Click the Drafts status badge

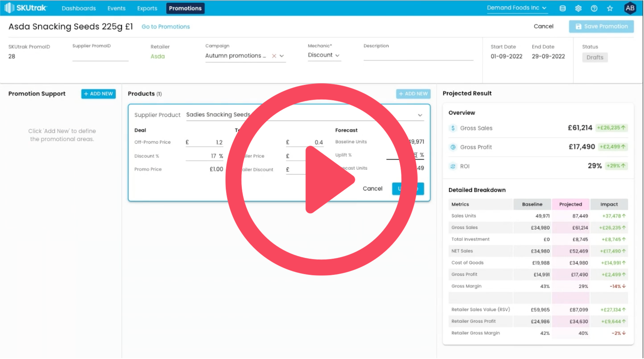[x=595, y=57]
